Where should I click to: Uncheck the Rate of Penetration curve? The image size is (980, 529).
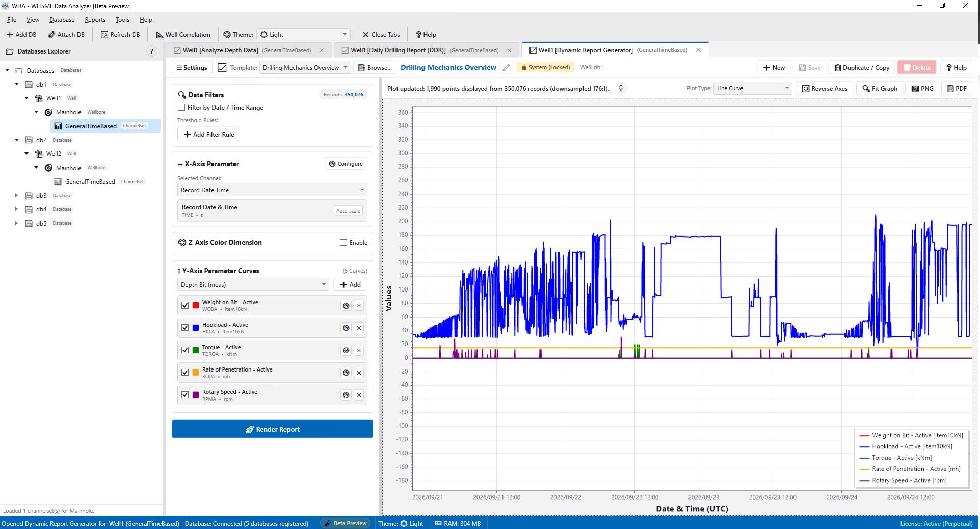pos(185,373)
